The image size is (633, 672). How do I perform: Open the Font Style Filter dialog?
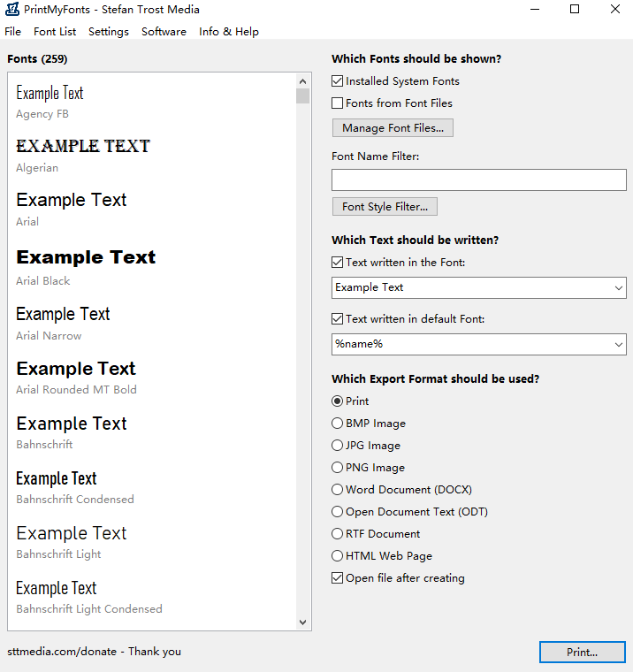click(385, 207)
